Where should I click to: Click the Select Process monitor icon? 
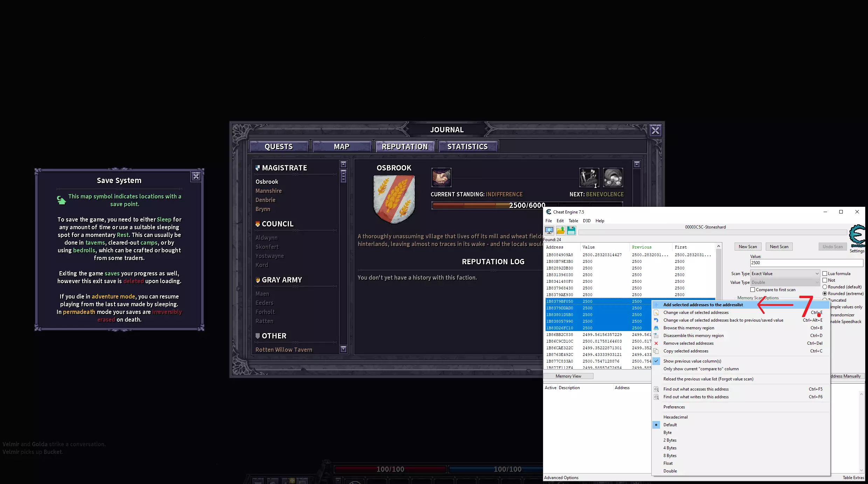(549, 230)
